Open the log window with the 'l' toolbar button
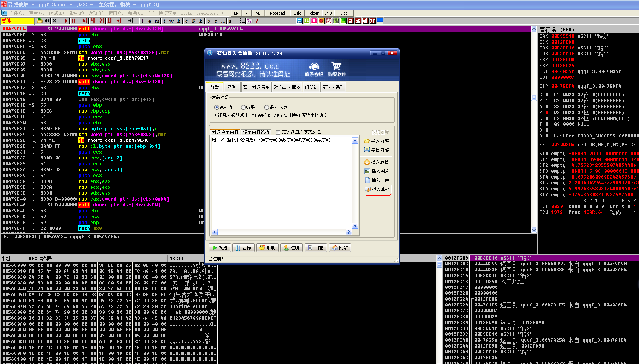This screenshot has width=639, height=364. 142,21
